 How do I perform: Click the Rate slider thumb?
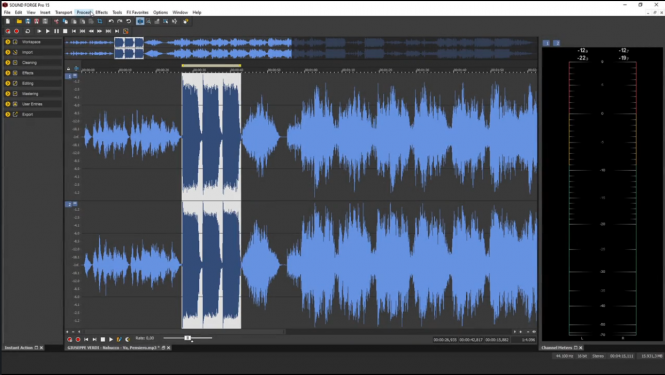pyautogui.click(x=187, y=338)
